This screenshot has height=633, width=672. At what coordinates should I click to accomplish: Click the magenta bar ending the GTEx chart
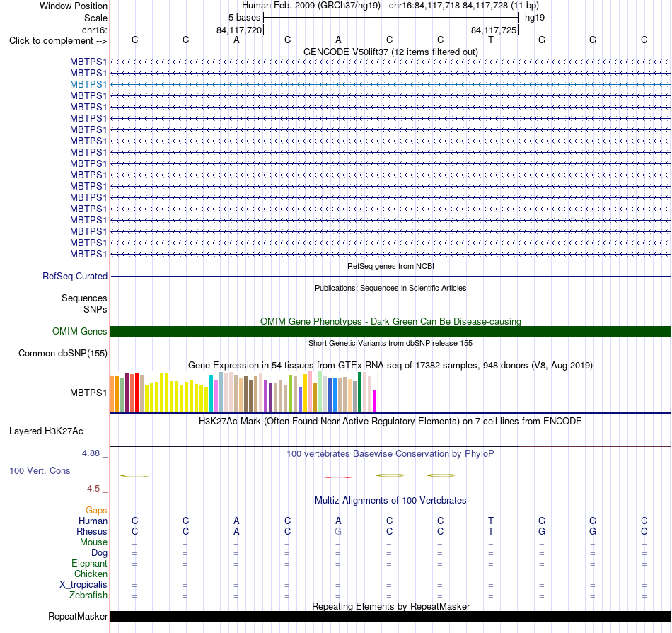pos(374,401)
